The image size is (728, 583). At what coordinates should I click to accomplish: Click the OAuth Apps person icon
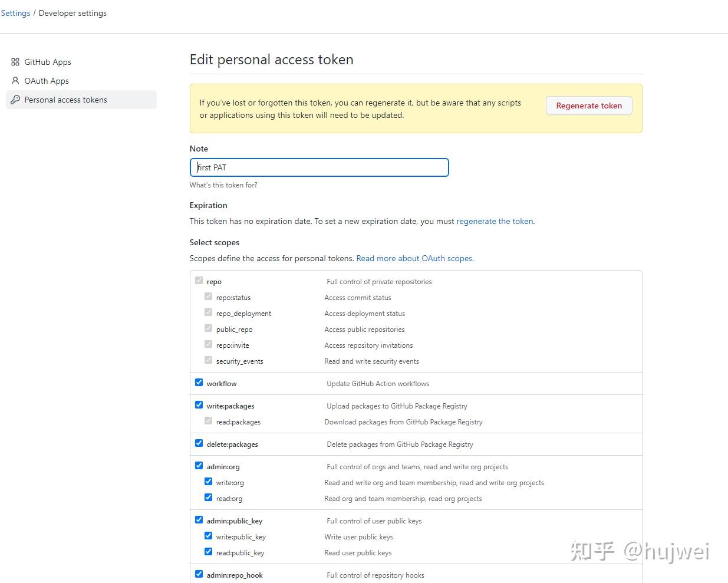15,81
